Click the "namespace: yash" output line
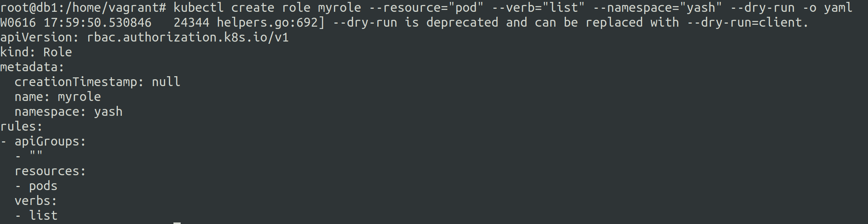 (x=68, y=112)
